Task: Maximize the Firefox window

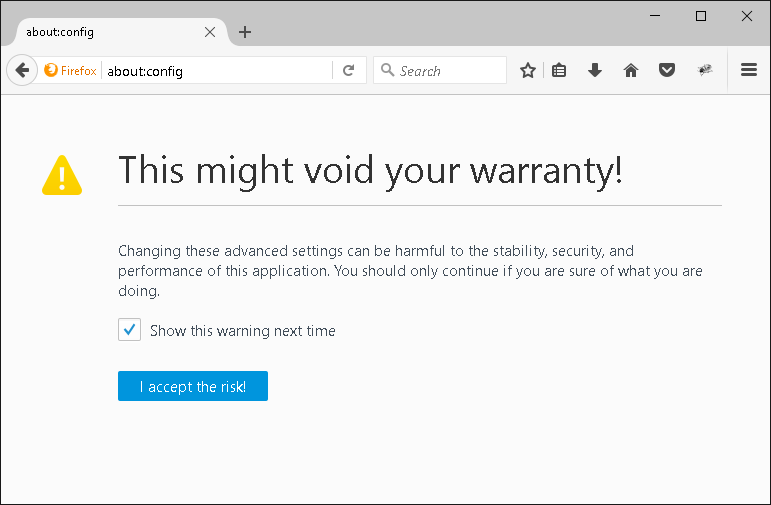Action: pos(701,16)
